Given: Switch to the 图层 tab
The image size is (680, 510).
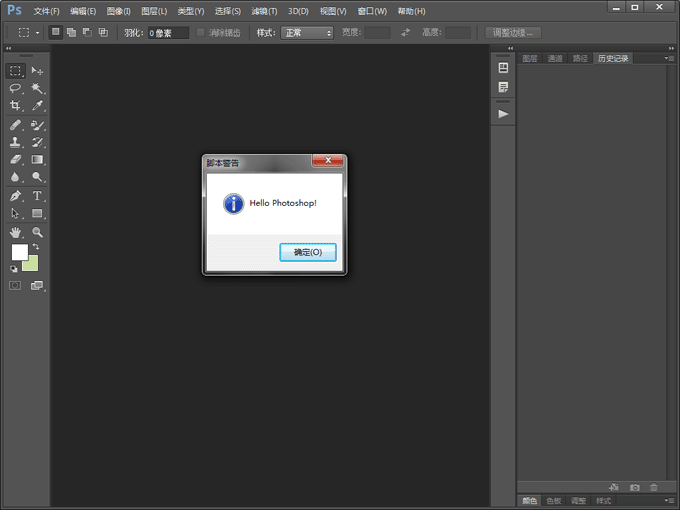Looking at the screenshot, I should (x=530, y=59).
